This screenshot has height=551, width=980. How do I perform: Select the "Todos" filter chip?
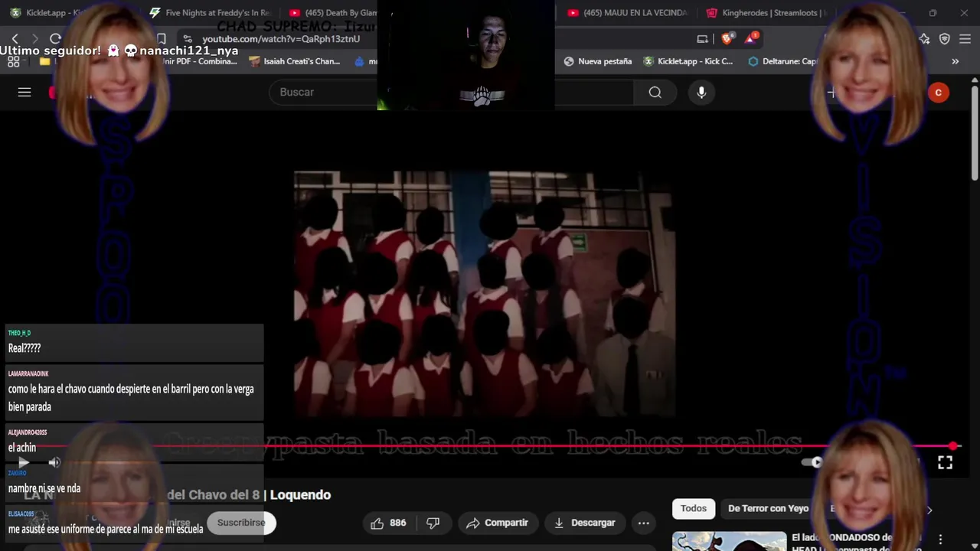pyautogui.click(x=694, y=508)
